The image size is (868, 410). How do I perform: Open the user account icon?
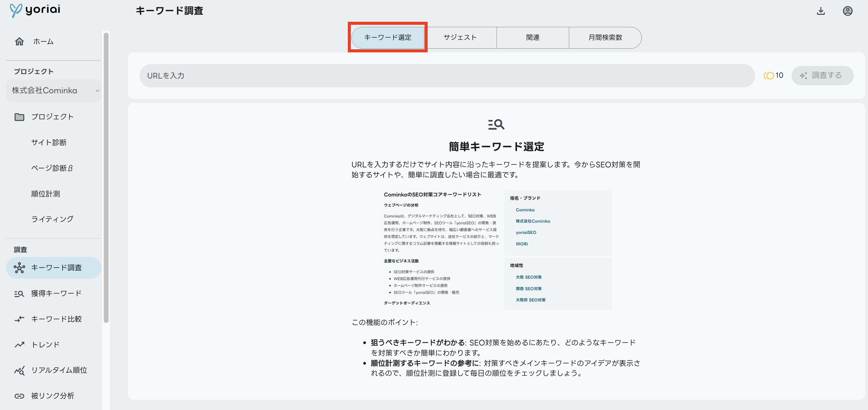click(848, 11)
